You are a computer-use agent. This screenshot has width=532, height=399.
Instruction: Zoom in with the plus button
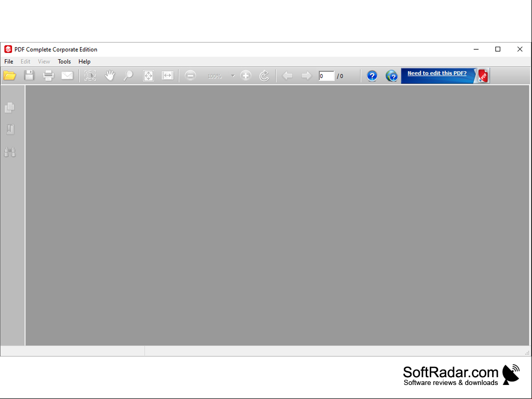(x=245, y=75)
